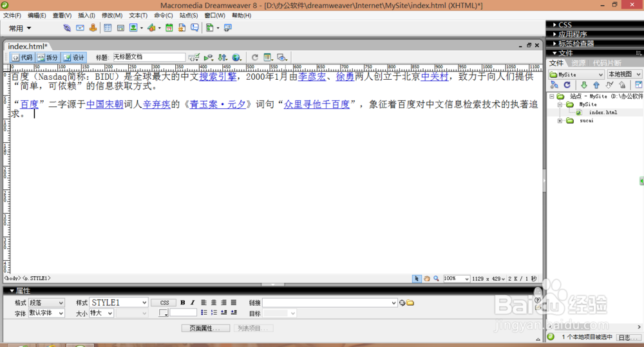Screen dimensions: 644x347
Task: Open the 插入(I) menu
Action: pos(86,15)
